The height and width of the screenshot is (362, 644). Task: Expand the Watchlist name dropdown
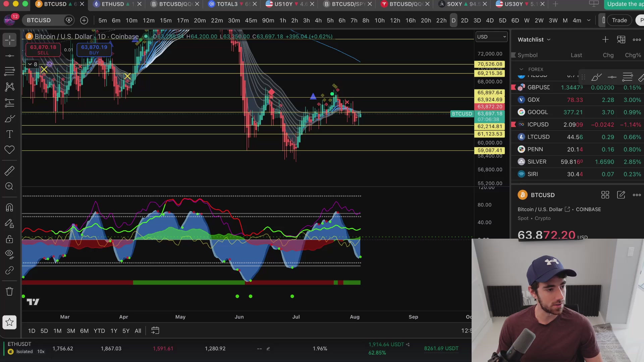[x=534, y=40]
